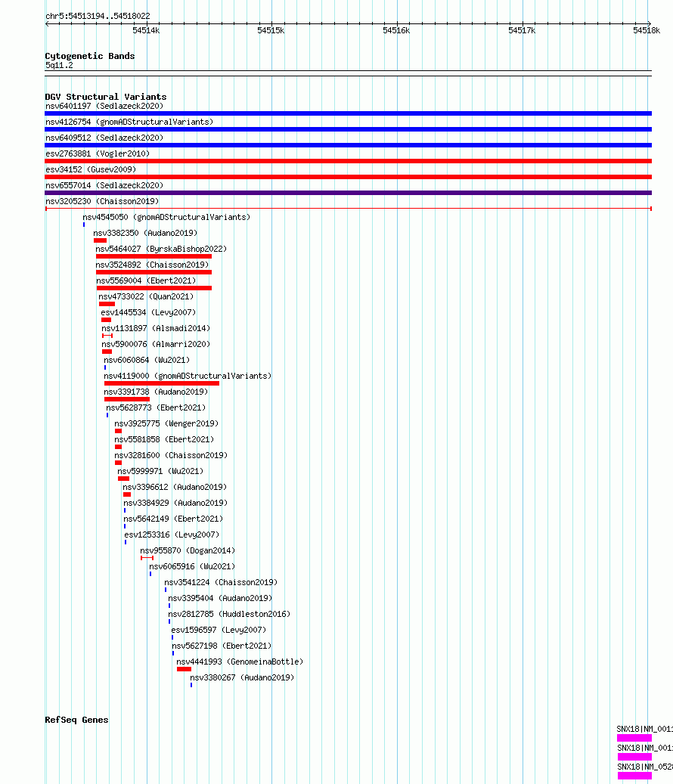673x784 pixels.
Task: Open nsv6557014 (Sedlazeck2020) variant label
Action: tap(104, 185)
